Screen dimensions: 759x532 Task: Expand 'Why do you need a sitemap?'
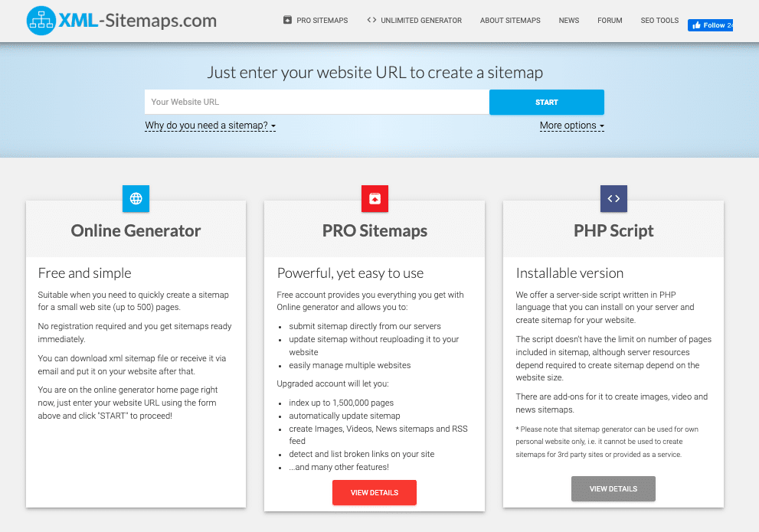(x=210, y=126)
